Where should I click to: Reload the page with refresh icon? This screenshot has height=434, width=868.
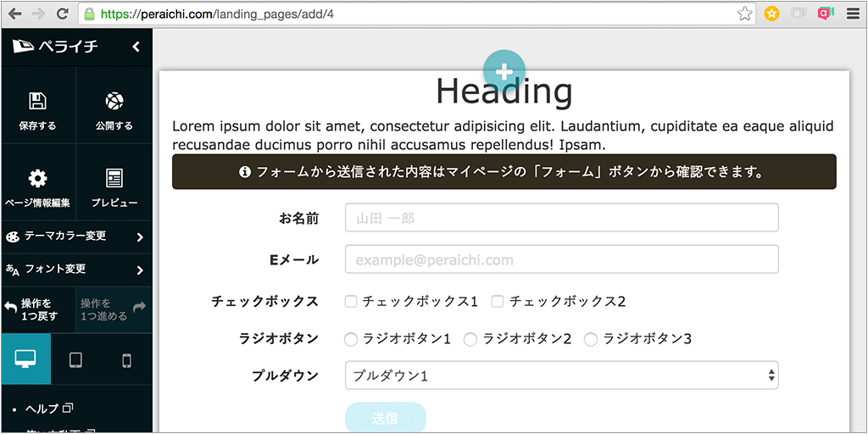coord(63,14)
